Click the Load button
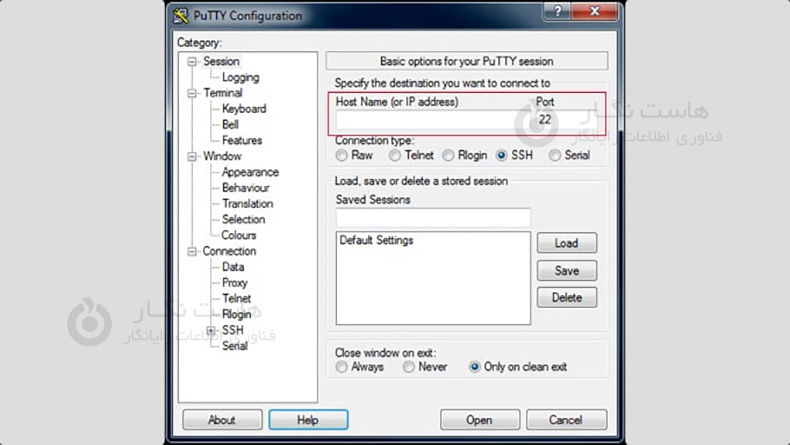790x445 pixels. point(566,243)
